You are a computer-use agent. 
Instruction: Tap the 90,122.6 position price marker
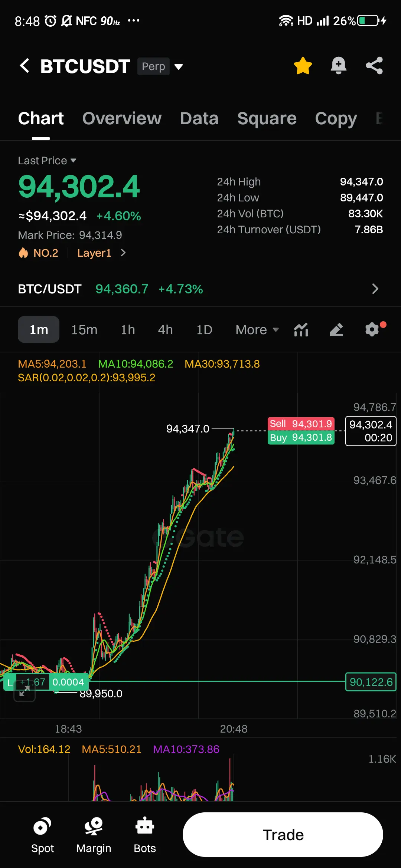pyautogui.click(x=371, y=682)
